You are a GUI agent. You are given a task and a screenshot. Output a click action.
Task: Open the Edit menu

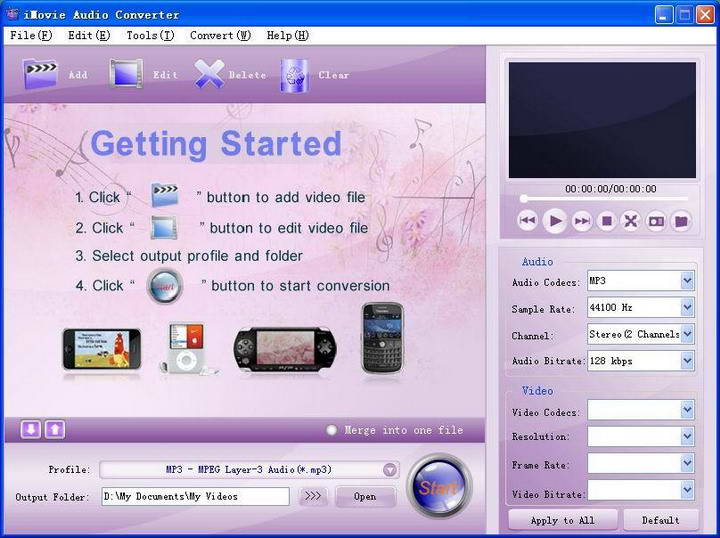(x=89, y=35)
